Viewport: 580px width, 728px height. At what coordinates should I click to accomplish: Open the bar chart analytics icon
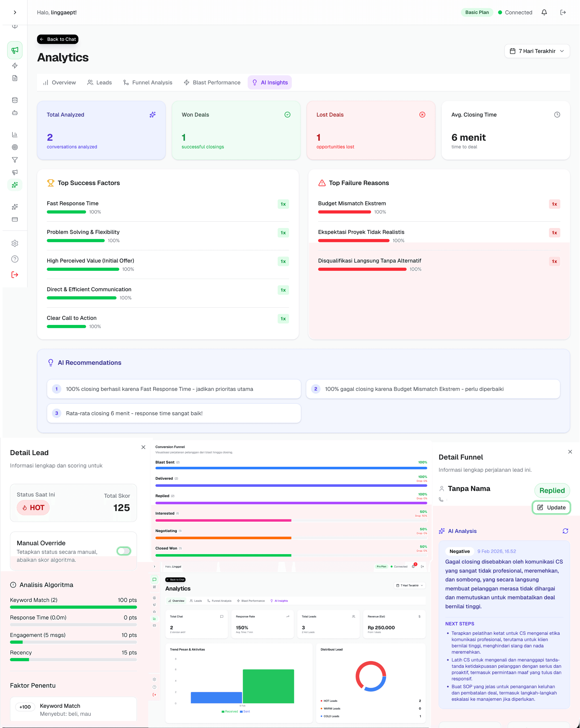point(15,134)
